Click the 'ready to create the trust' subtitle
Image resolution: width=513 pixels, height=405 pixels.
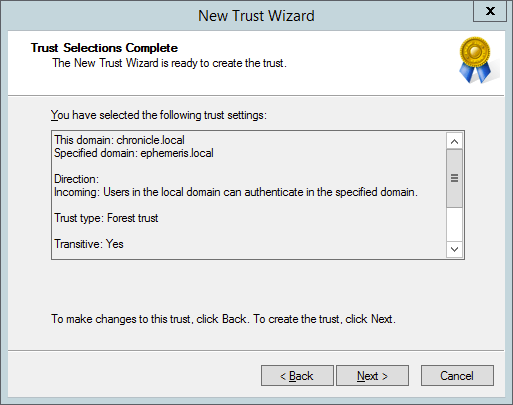pyautogui.click(x=169, y=63)
